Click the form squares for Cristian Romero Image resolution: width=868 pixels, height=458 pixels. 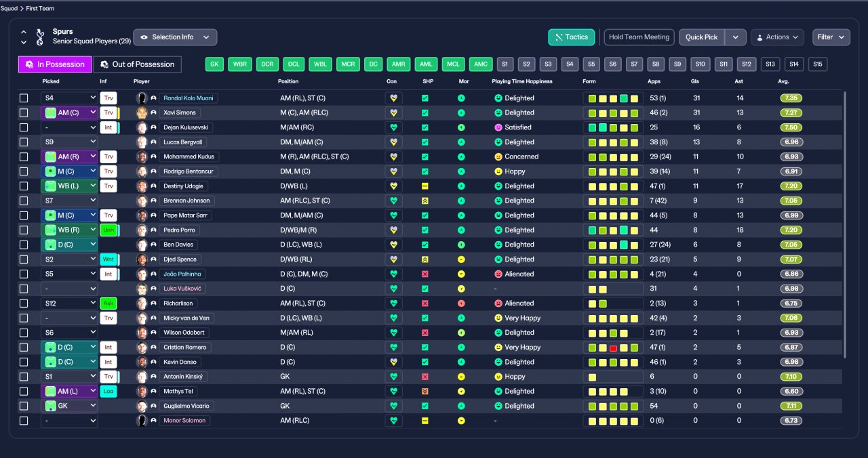click(613, 348)
